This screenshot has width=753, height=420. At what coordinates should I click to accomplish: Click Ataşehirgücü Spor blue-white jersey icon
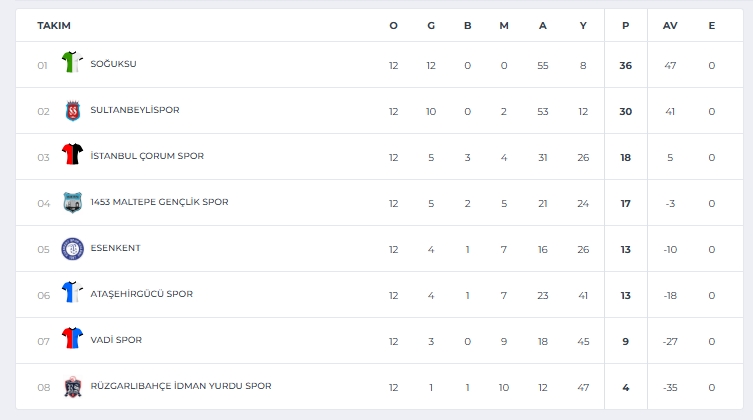72,292
